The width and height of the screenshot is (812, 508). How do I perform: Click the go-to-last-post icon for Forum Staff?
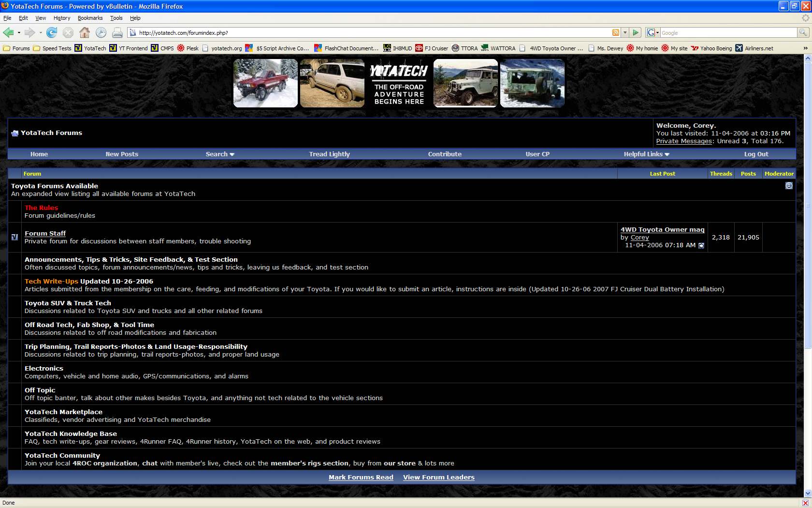click(x=701, y=245)
